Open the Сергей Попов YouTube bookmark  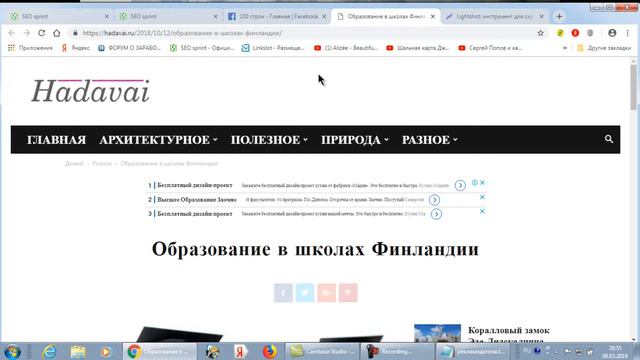coord(490,48)
